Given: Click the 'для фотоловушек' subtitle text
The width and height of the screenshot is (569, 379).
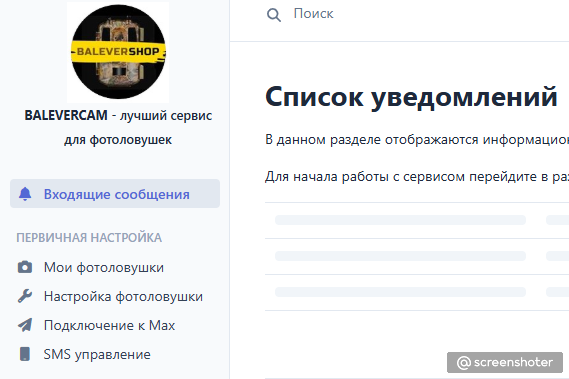Looking at the screenshot, I should pos(118,140).
